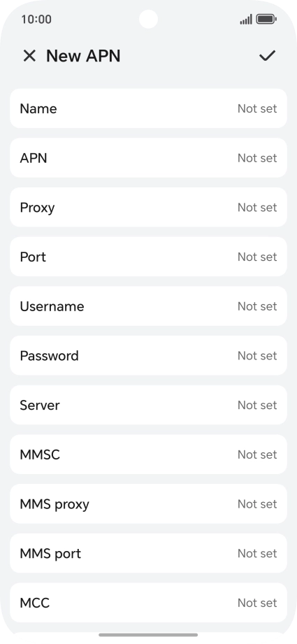Tap "Not set" beside Password
Screen dimensions: 297x644
tap(257, 355)
